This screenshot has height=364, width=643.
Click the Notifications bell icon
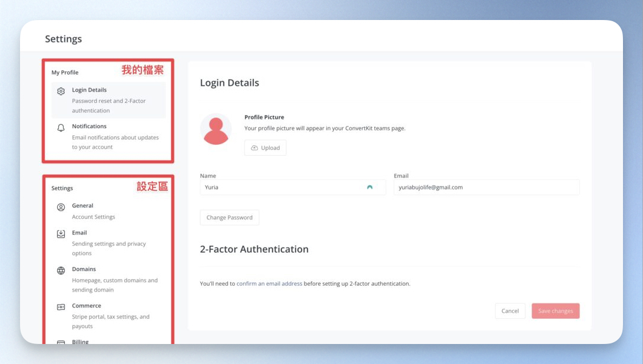pyautogui.click(x=61, y=128)
